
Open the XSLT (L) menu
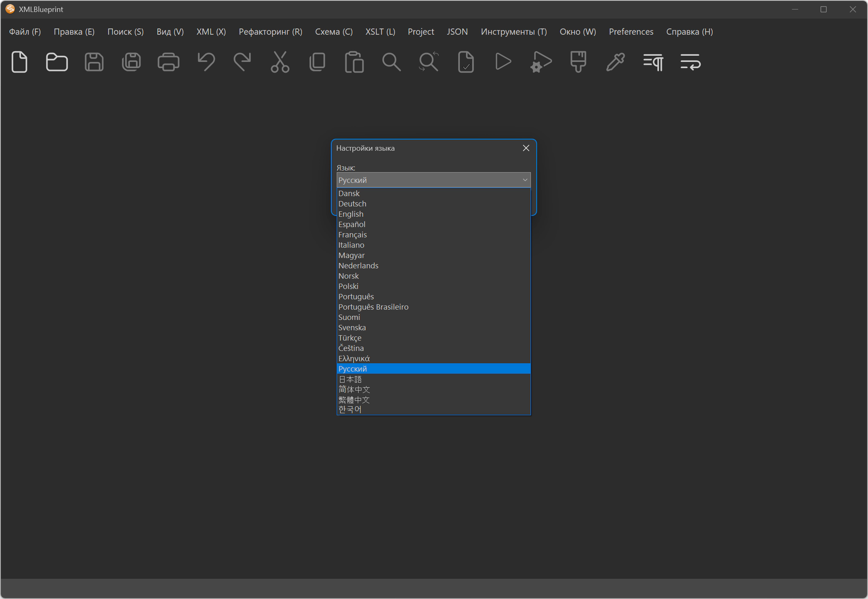[380, 32]
